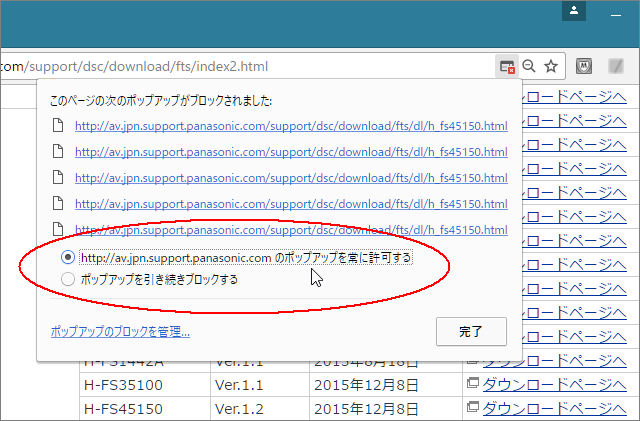Click the zoom magnifier icon in address bar
The width and height of the screenshot is (640, 421).
coord(529,66)
